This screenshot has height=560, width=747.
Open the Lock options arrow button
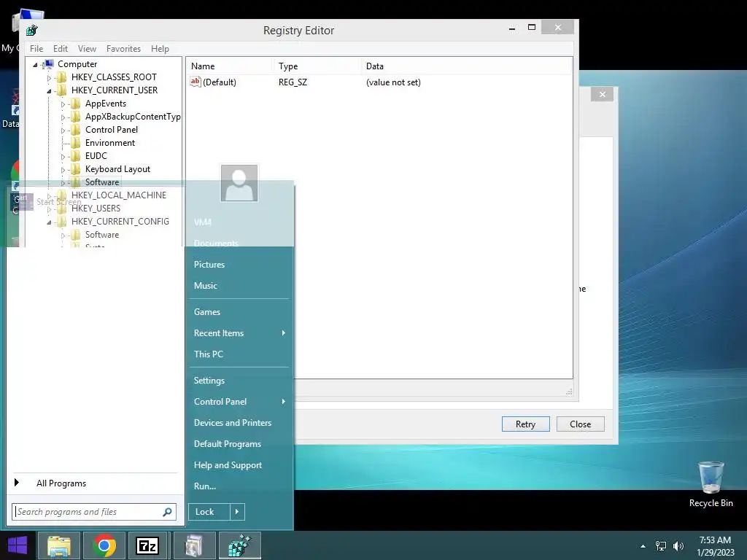point(237,512)
